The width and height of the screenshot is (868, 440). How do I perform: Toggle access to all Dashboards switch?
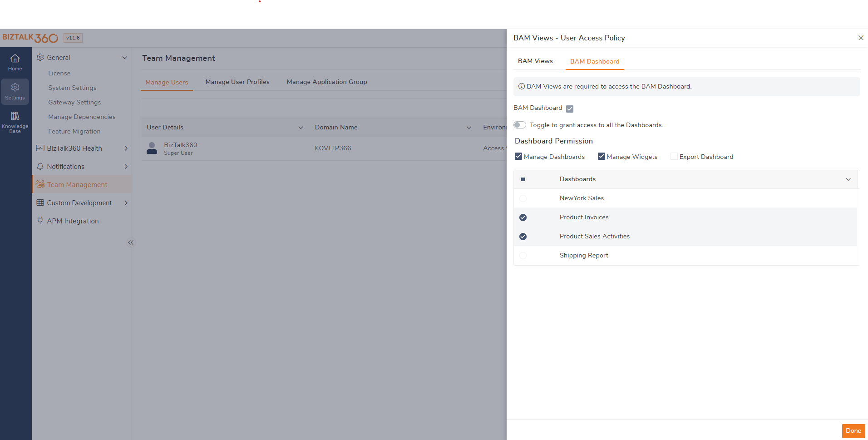[x=520, y=125]
